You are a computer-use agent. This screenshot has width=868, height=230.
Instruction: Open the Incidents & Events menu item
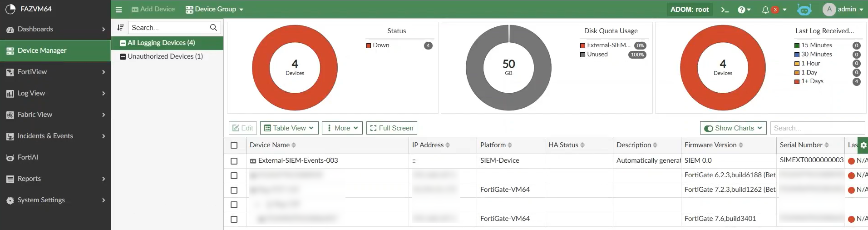tap(55, 136)
